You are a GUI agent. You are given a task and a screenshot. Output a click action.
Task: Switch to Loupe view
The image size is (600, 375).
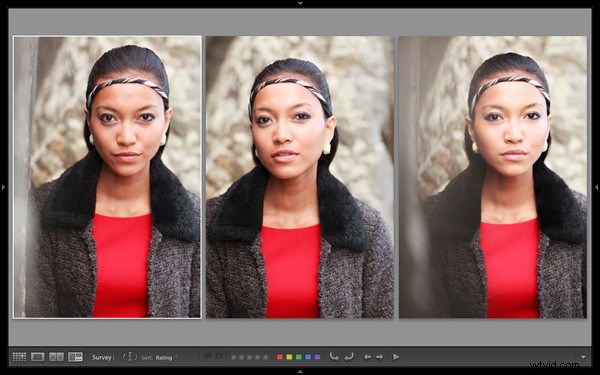[x=38, y=357]
